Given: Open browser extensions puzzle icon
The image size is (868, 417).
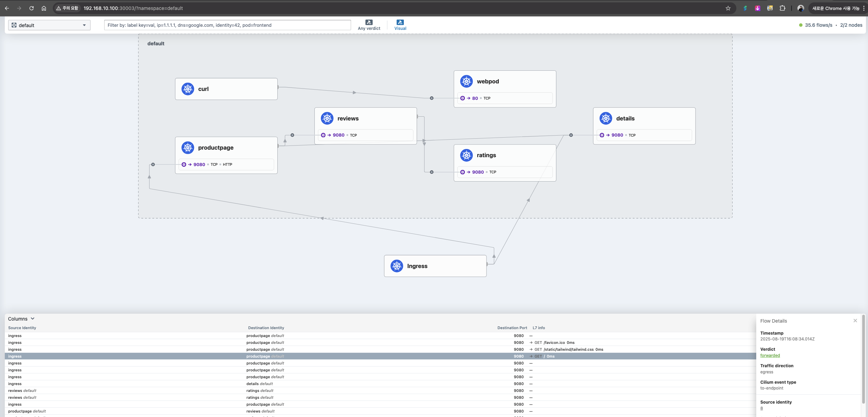Looking at the screenshot, I should [782, 8].
